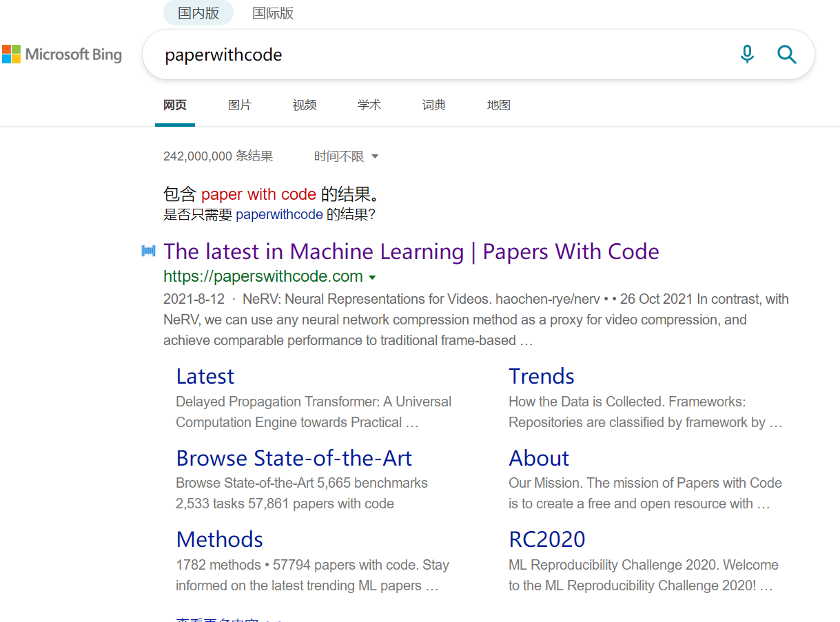Click the 'ML Reproducibility Challenge 2020' description
Image resolution: width=840 pixels, height=622 pixels.
pos(644,575)
